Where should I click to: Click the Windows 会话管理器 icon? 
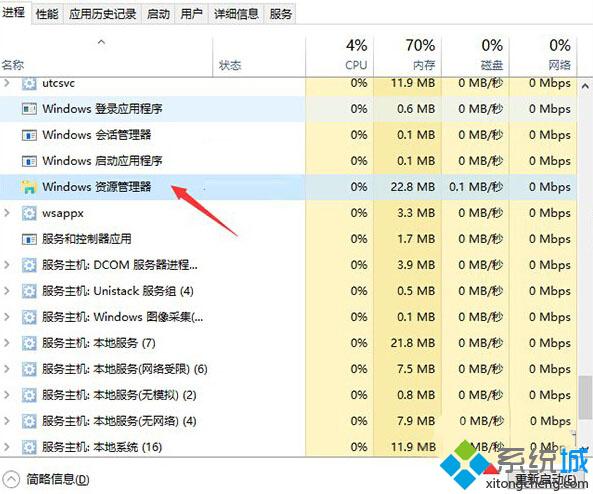click(29, 135)
